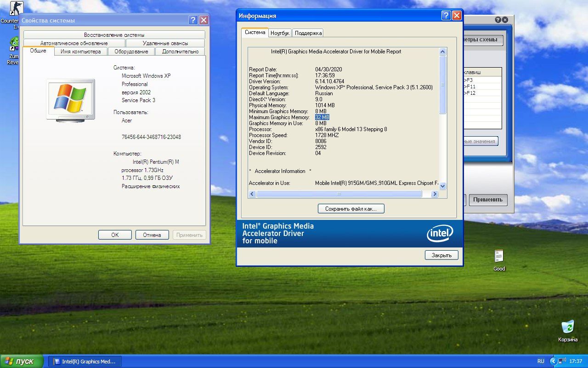Click the Service Pack 3 text in Свойства системы
The width and height of the screenshot is (588, 368).
(x=138, y=100)
